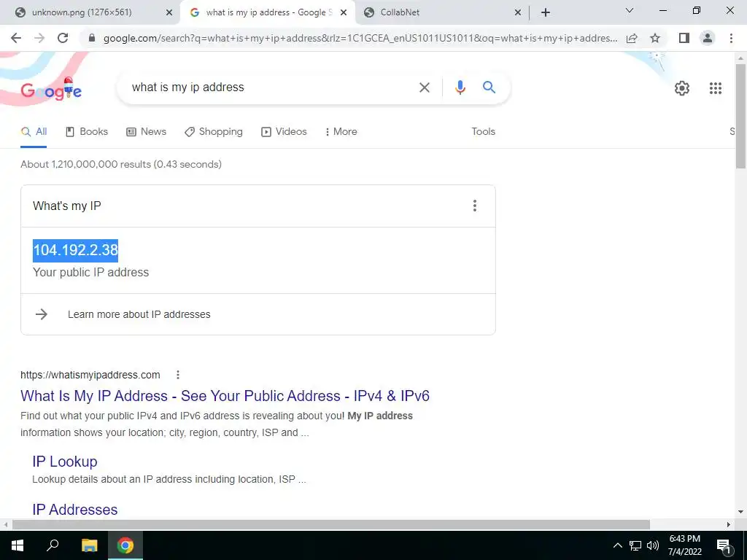Click into the Google search input field
Image resolution: width=747 pixels, height=560 pixels.
pos(271,87)
